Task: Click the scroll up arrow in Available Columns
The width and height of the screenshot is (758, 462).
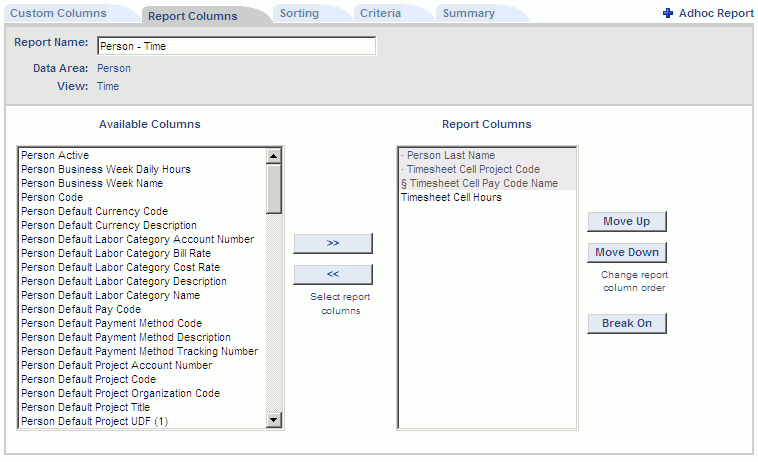Action: pos(274,156)
